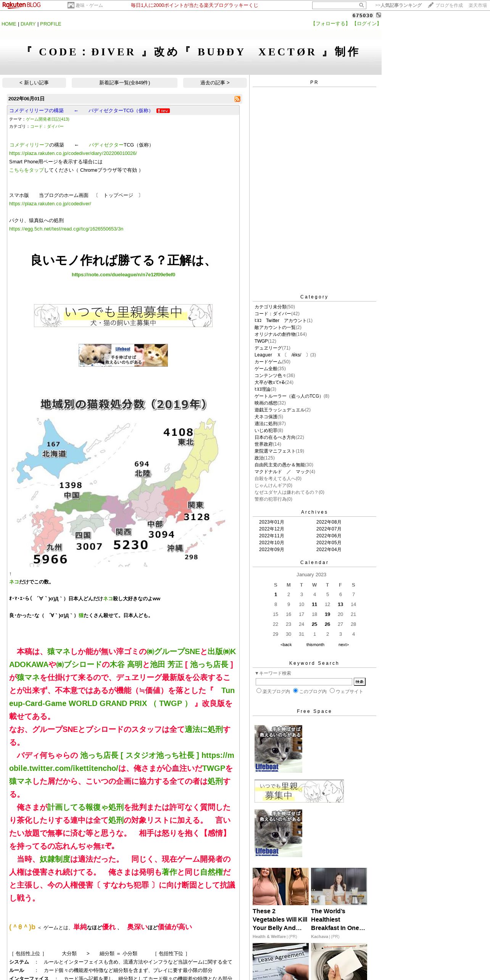Click the 【ログイン】 link

pyautogui.click(x=367, y=24)
